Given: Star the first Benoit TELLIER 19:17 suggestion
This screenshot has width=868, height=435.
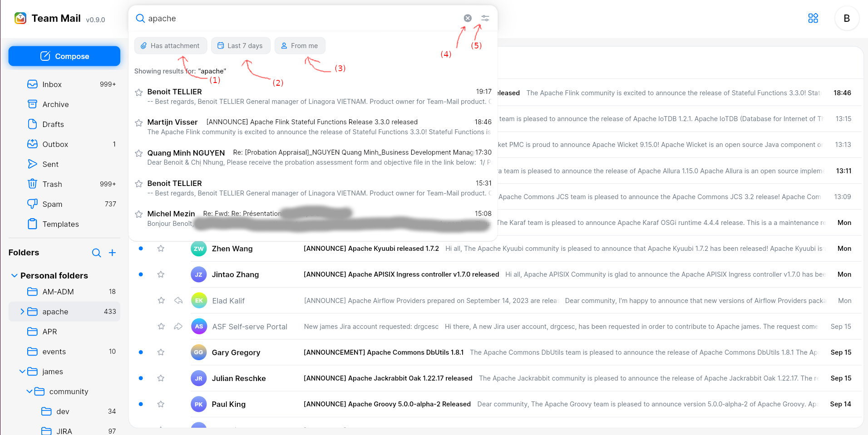Looking at the screenshot, I should click(x=139, y=93).
